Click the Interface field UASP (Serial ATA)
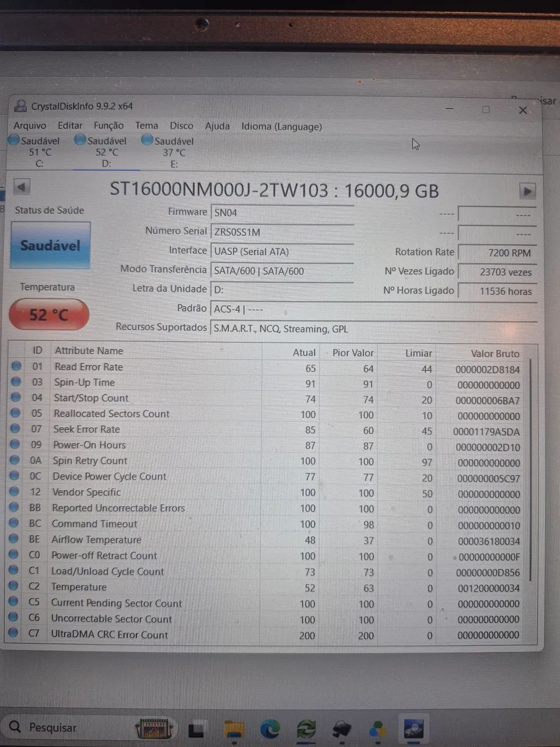 pyautogui.click(x=282, y=252)
